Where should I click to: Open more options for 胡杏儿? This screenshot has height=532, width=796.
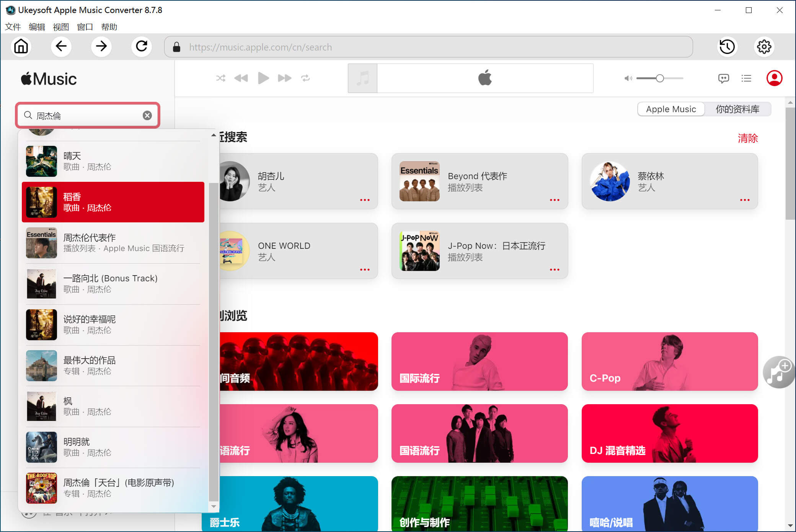tap(365, 199)
